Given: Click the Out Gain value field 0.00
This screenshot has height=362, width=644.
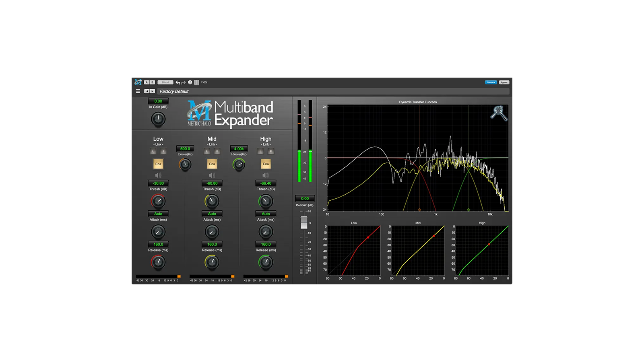Looking at the screenshot, I should (x=305, y=198).
